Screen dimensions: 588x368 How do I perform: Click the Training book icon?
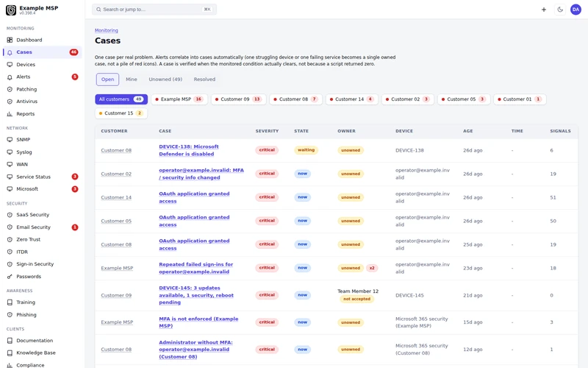10,302
